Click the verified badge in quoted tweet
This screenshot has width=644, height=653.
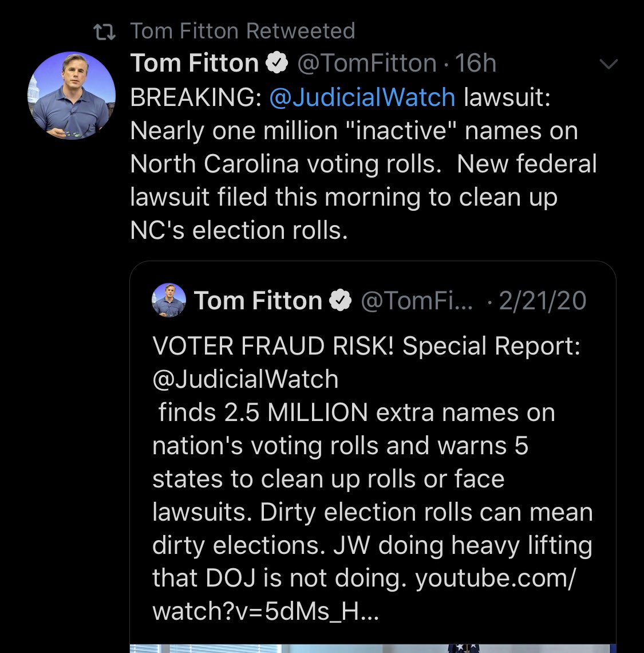342,301
